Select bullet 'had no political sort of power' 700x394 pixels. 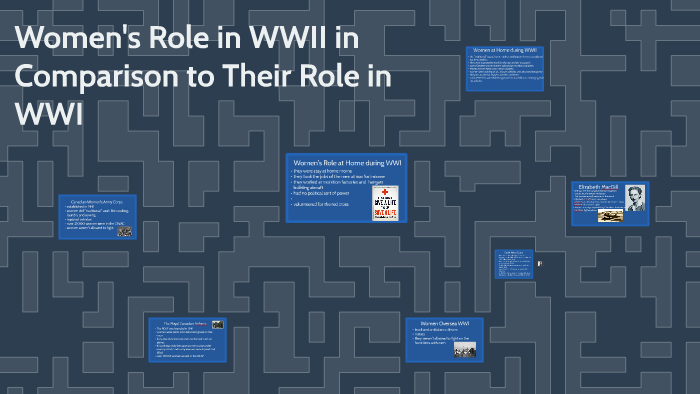[x=320, y=193]
